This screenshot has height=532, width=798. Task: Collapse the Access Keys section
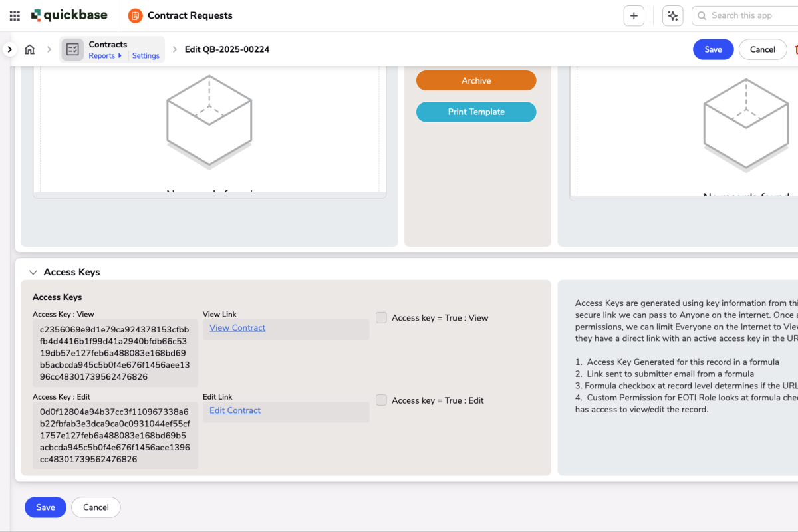pos(33,272)
